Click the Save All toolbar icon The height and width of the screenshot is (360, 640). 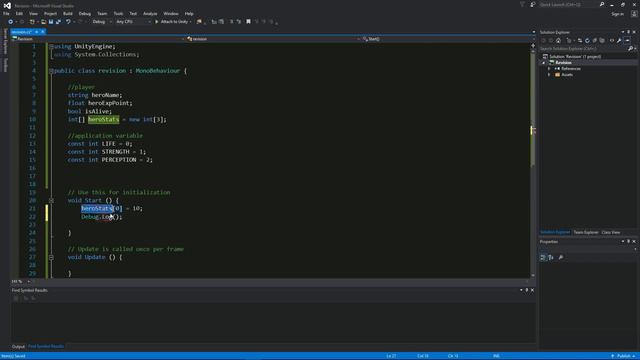pos(58,22)
